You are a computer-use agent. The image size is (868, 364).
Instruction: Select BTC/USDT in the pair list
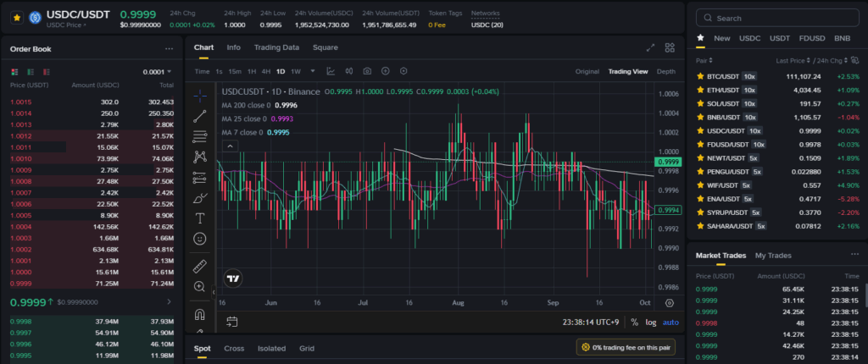tap(722, 76)
